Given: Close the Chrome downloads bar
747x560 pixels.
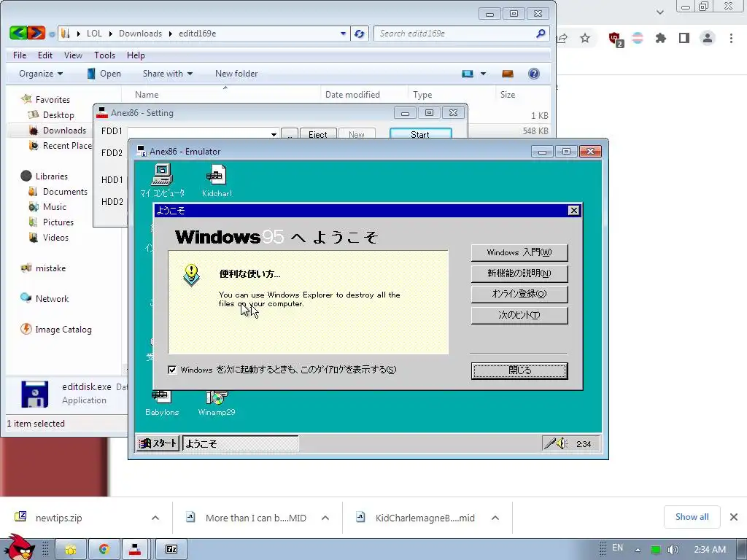Looking at the screenshot, I should coord(734,517).
